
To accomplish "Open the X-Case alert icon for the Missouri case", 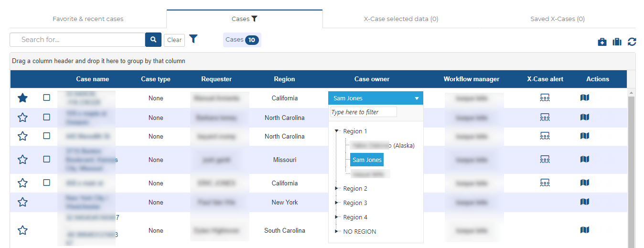I will [545, 159].
